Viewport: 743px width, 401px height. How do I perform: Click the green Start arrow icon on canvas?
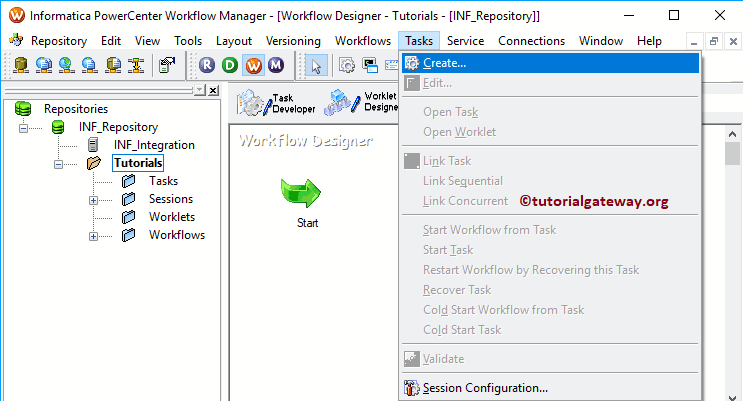[x=301, y=193]
